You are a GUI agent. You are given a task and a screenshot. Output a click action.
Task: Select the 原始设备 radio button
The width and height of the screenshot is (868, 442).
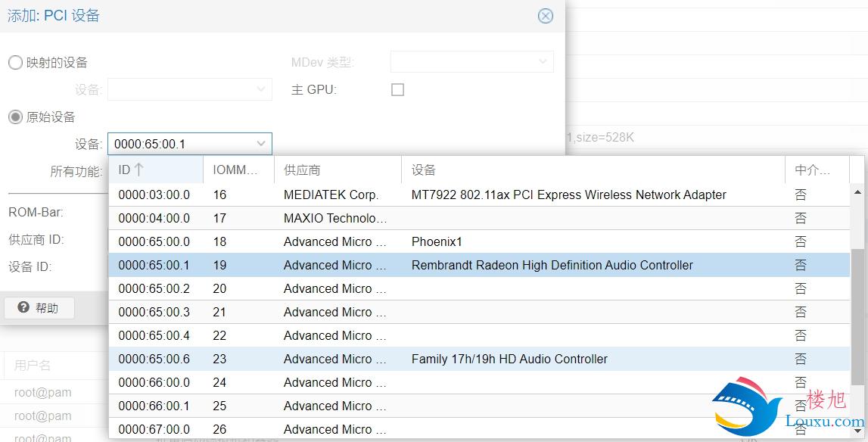(15, 117)
